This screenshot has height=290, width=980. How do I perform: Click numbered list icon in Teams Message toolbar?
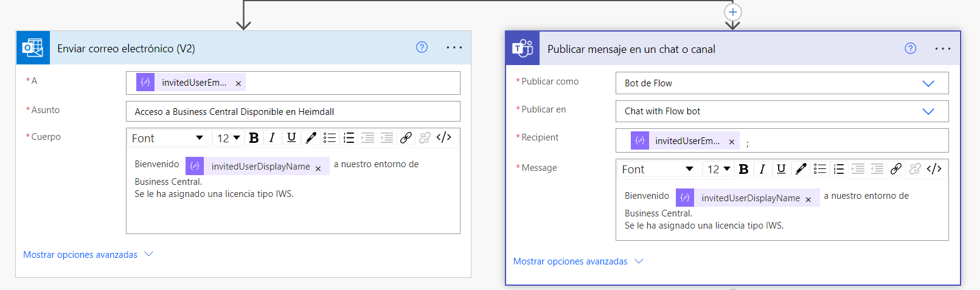pos(839,169)
